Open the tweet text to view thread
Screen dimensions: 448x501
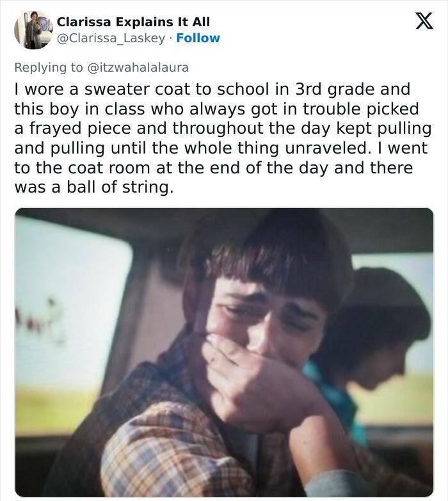coord(223,138)
